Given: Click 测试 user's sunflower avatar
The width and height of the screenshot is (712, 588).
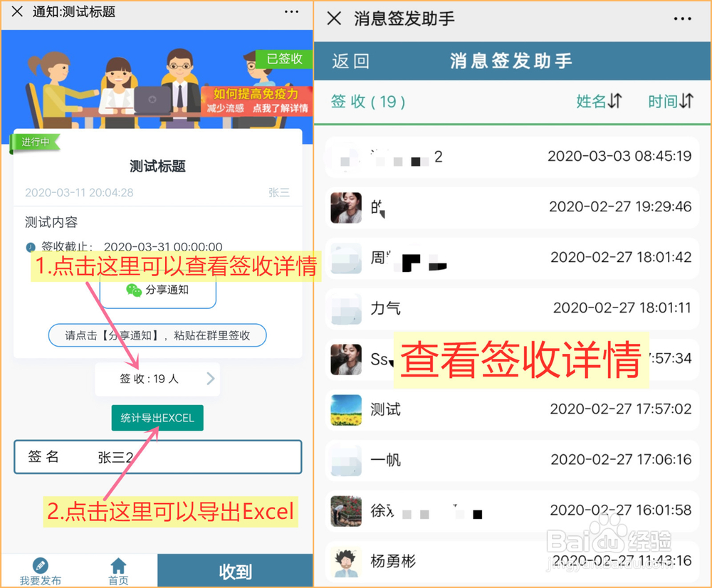Looking at the screenshot, I should [x=346, y=410].
